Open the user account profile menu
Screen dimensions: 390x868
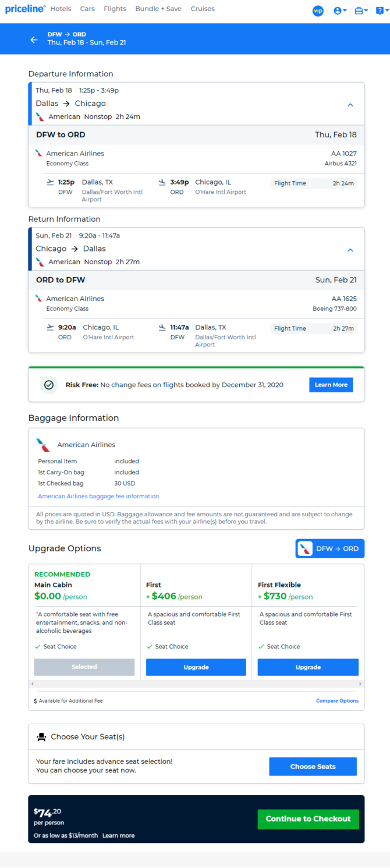pos(340,10)
